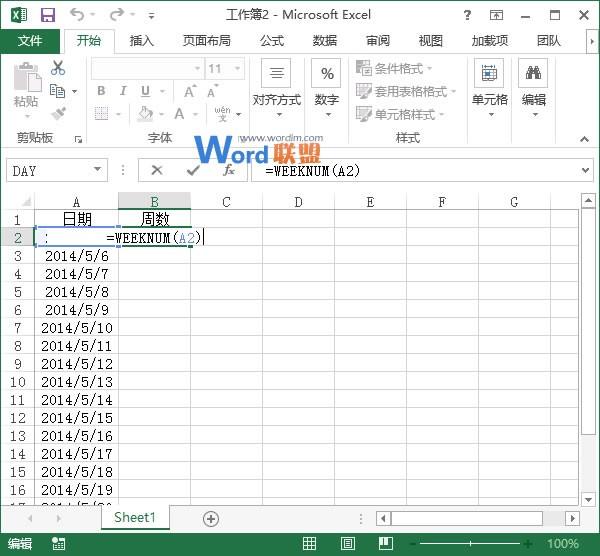Open the Name Box dropdown showing DAY
The height and width of the screenshot is (556, 600).
[x=98, y=170]
